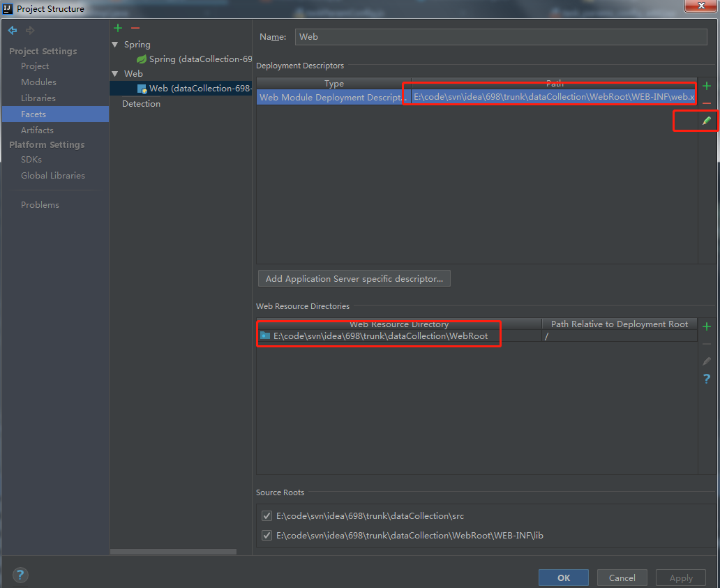Open the Artifacts settings page

click(37, 130)
